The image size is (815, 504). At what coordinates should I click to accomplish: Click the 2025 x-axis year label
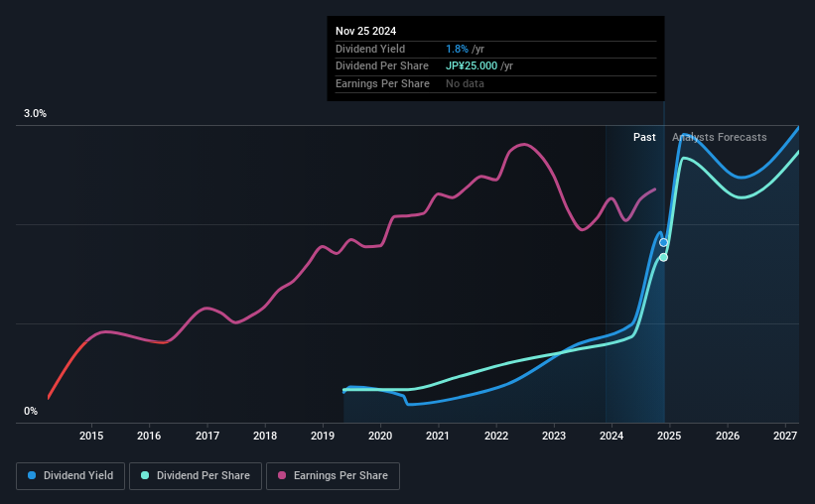(x=669, y=436)
